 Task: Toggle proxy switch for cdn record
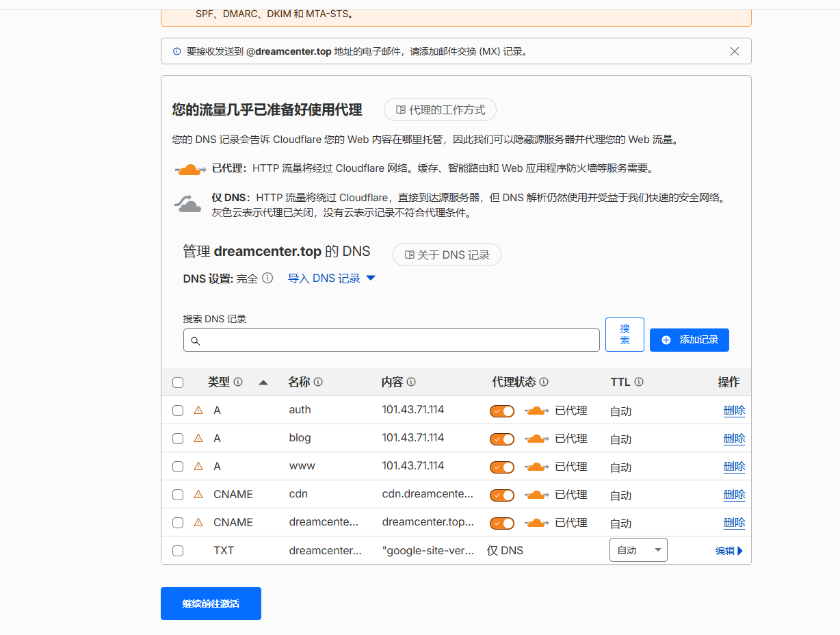502,495
